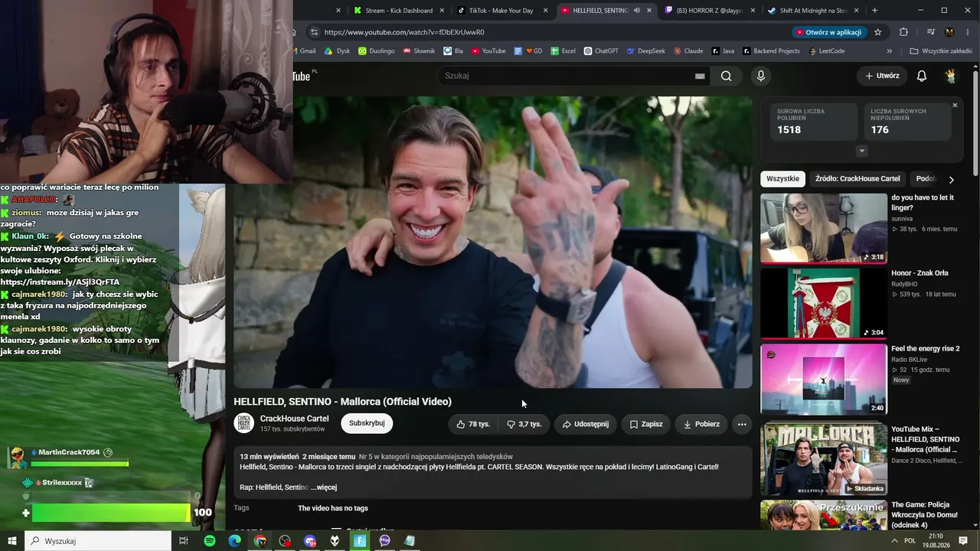The width and height of the screenshot is (980, 551).
Task: Open the on-screen keyboard in search box
Action: tap(699, 76)
